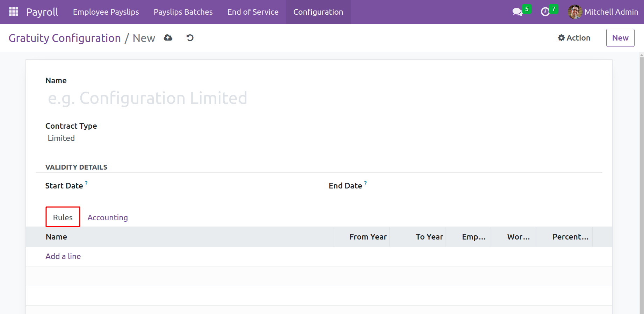The image size is (644, 314).
Task: Open the Contract Type dropdown
Action: (x=140, y=138)
